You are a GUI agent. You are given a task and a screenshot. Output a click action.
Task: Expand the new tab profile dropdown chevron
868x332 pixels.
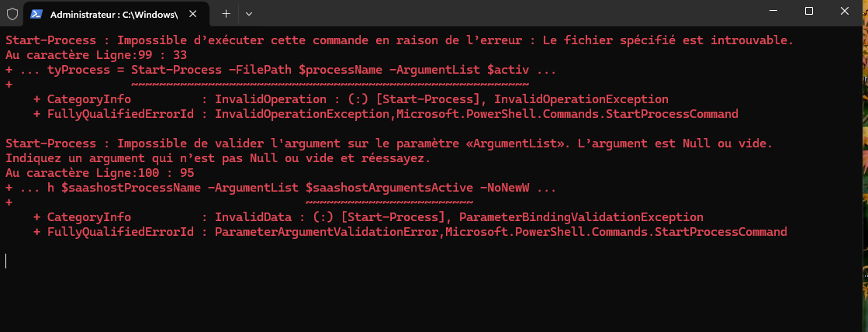coord(249,13)
